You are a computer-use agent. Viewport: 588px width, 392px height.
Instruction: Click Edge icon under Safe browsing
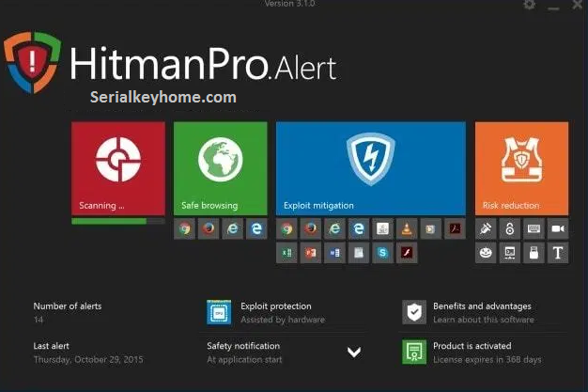click(256, 228)
